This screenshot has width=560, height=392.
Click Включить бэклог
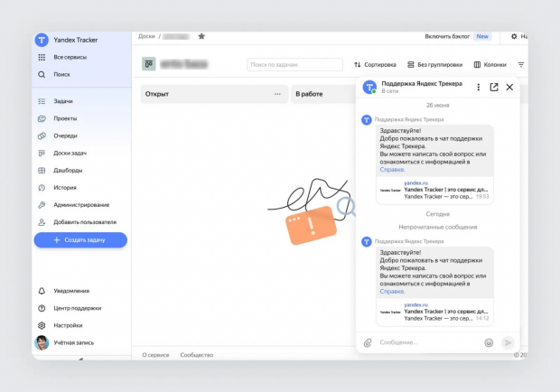(447, 36)
